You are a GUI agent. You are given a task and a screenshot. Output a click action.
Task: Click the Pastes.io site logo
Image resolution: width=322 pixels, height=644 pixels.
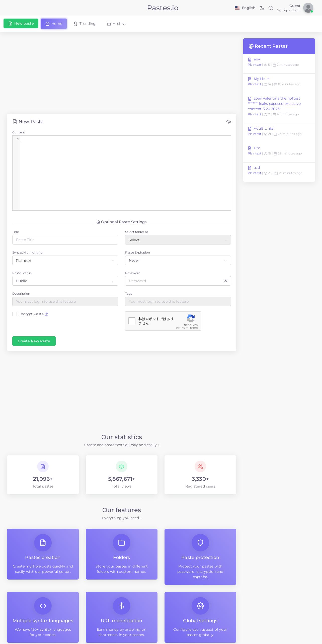163,8
